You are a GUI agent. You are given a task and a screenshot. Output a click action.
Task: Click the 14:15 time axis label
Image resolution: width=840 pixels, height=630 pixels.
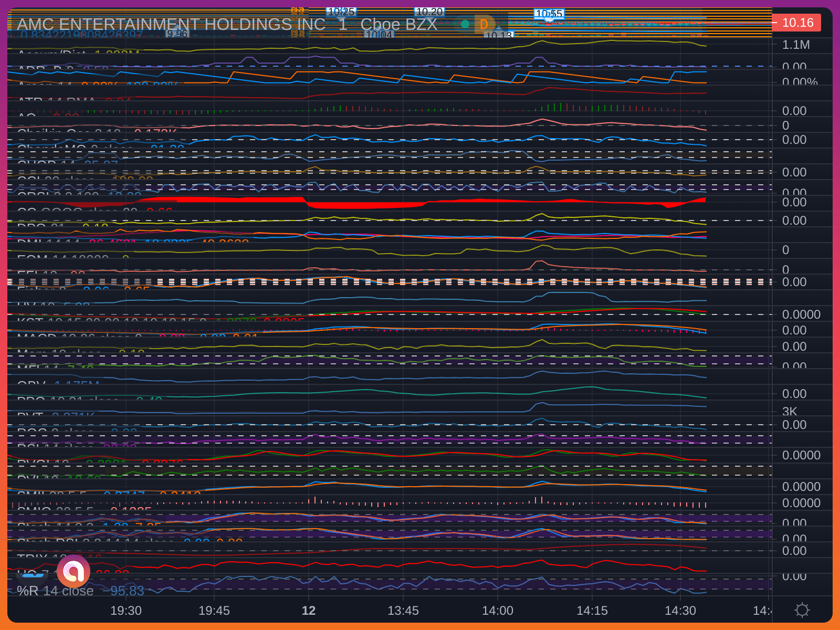592,611
